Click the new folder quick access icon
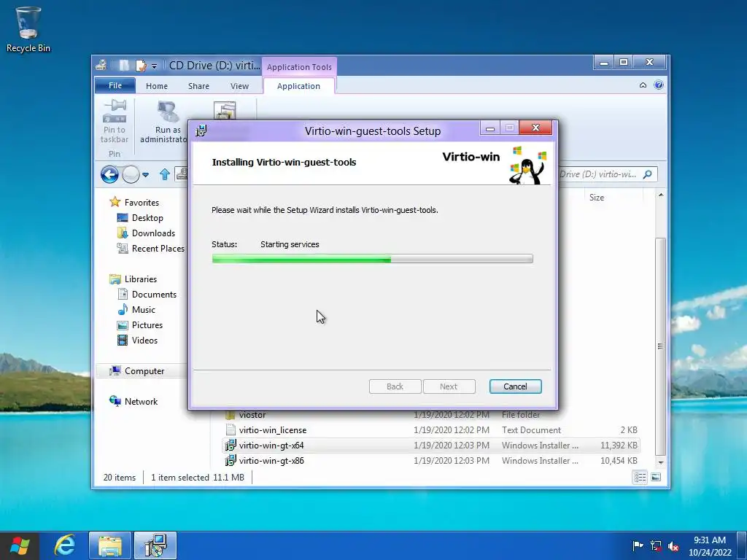Screen dimensions: 747x560 124,65
